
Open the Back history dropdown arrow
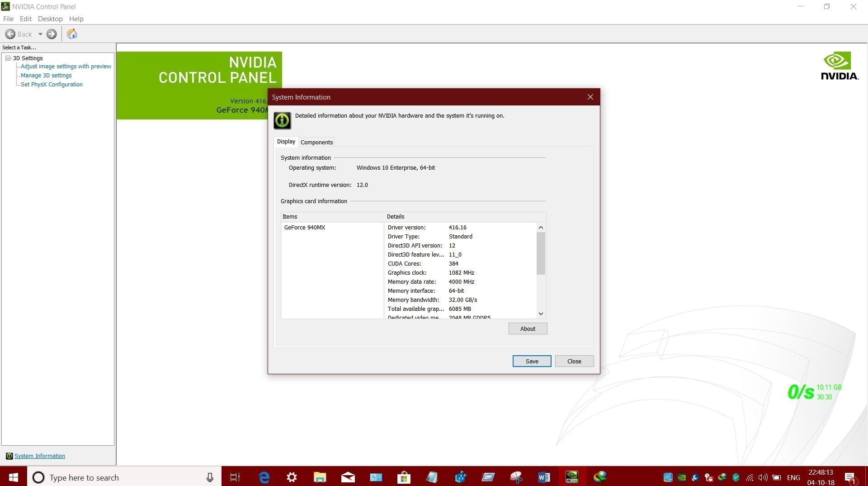tap(40, 34)
